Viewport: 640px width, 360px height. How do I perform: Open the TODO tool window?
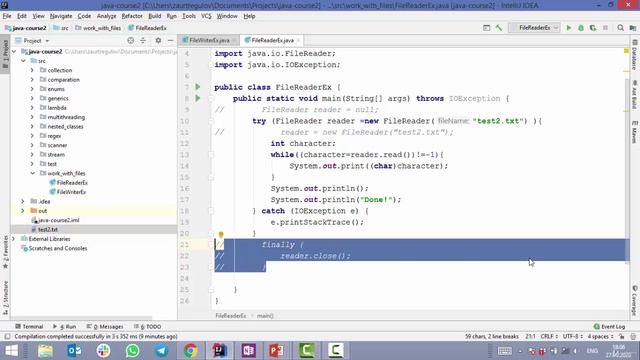tap(147, 327)
